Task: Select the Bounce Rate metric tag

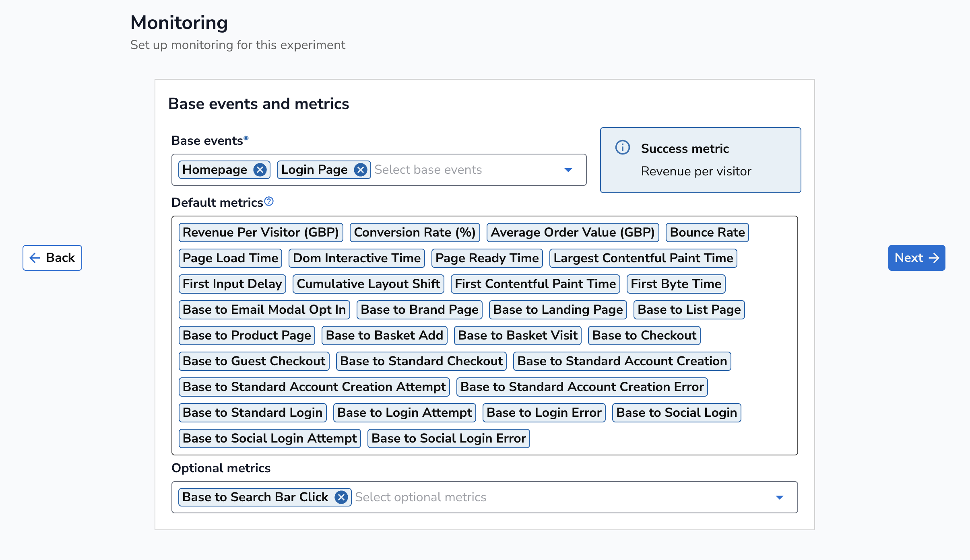Action: tap(707, 233)
